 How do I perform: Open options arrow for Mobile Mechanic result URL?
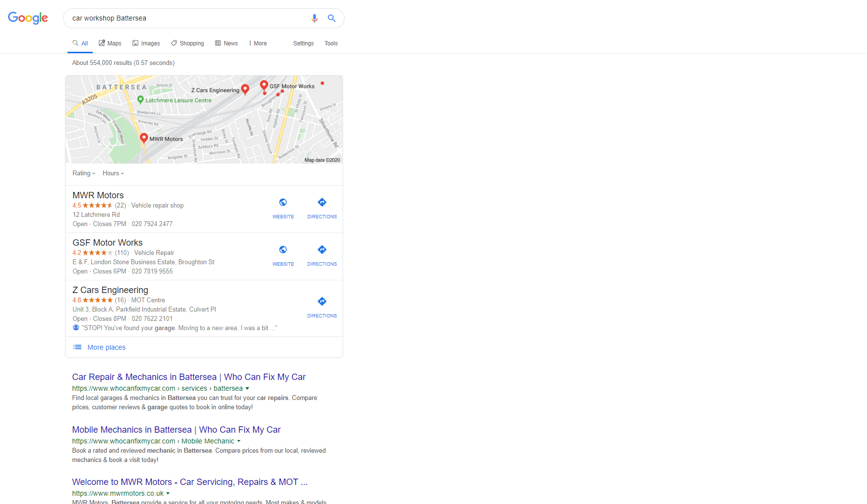click(239, 441)
